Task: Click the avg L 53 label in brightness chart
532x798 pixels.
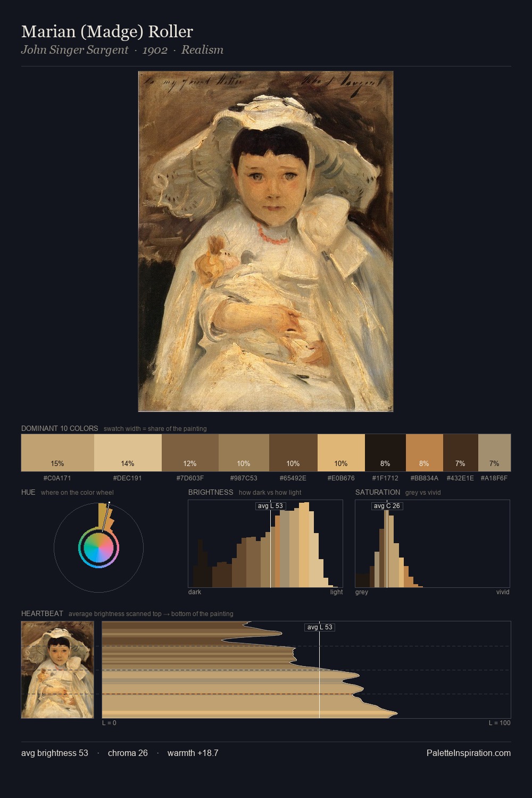Action: 270,506
